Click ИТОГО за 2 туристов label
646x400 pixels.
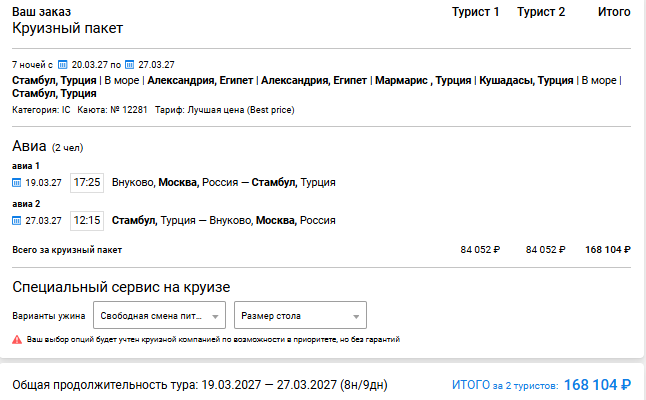(505, 385)
